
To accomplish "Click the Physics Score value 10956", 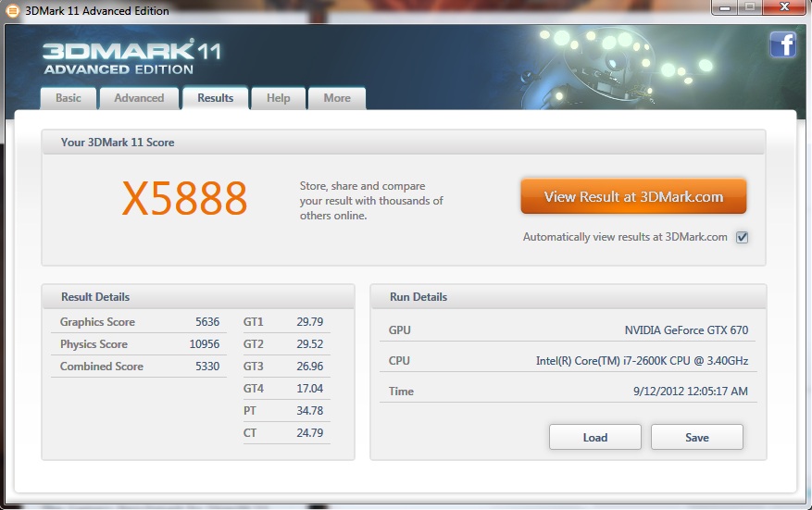I will pos(205,344).
